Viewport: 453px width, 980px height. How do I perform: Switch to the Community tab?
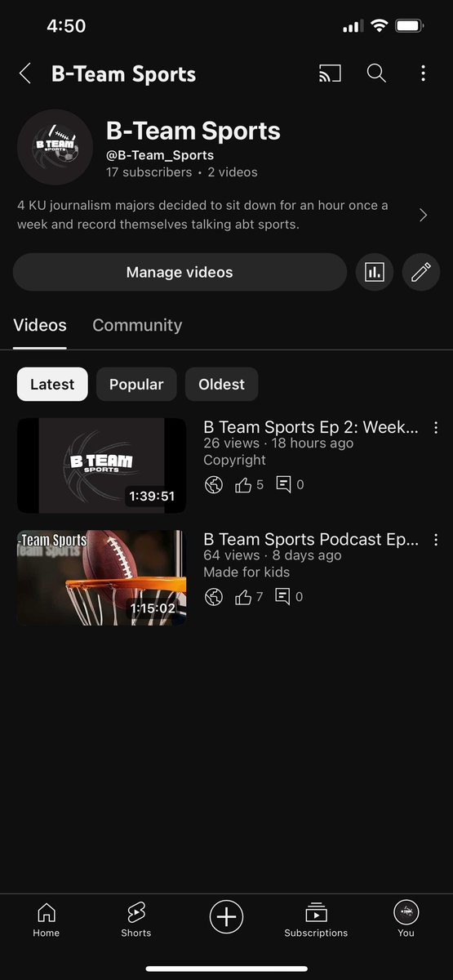coord(137,325)
